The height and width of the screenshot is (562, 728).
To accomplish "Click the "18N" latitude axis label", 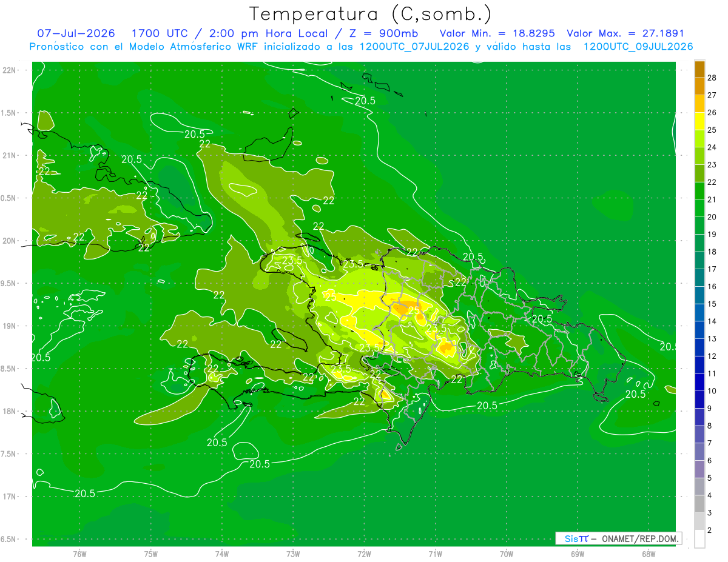I will (x=9, y=411).
